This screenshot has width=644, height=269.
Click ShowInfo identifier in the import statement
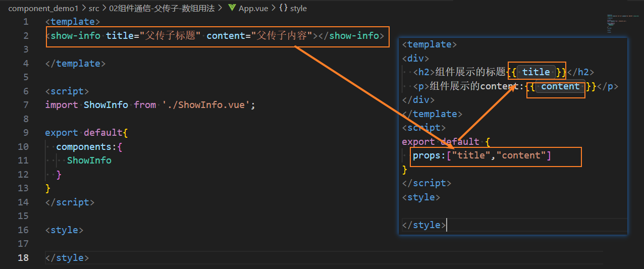[106, 105]
